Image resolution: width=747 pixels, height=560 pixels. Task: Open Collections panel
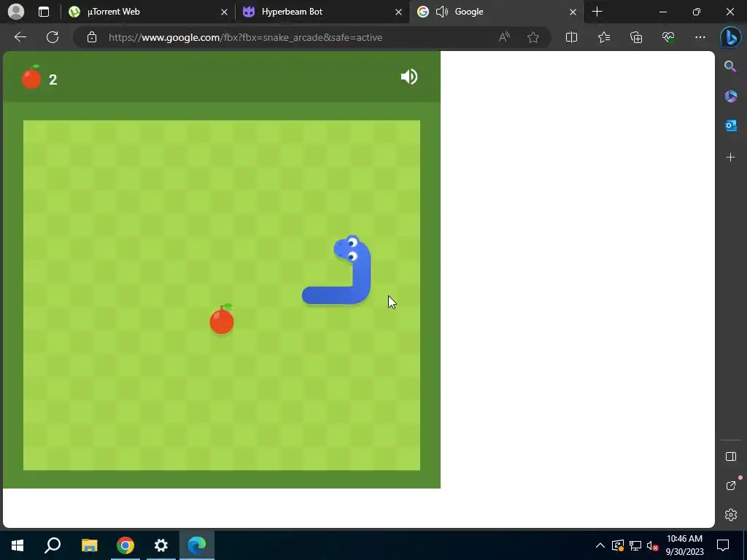636,37
